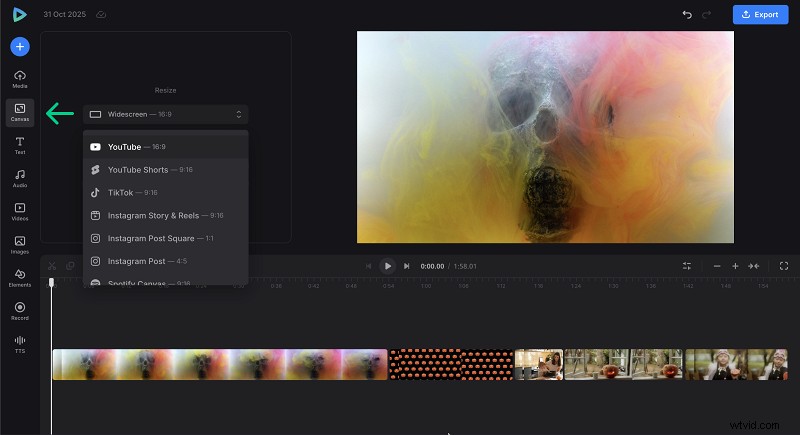
Task: Click the Export button
Action: point(760,15)
